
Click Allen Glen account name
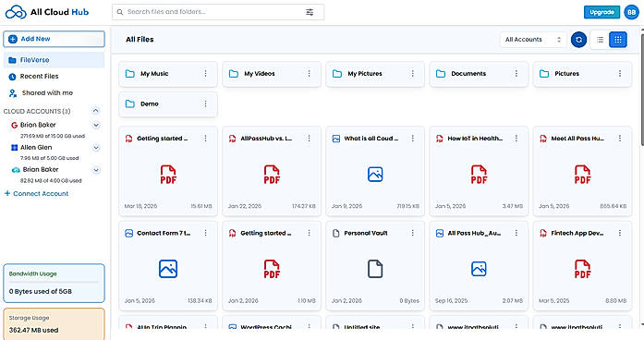click(36, 148)
